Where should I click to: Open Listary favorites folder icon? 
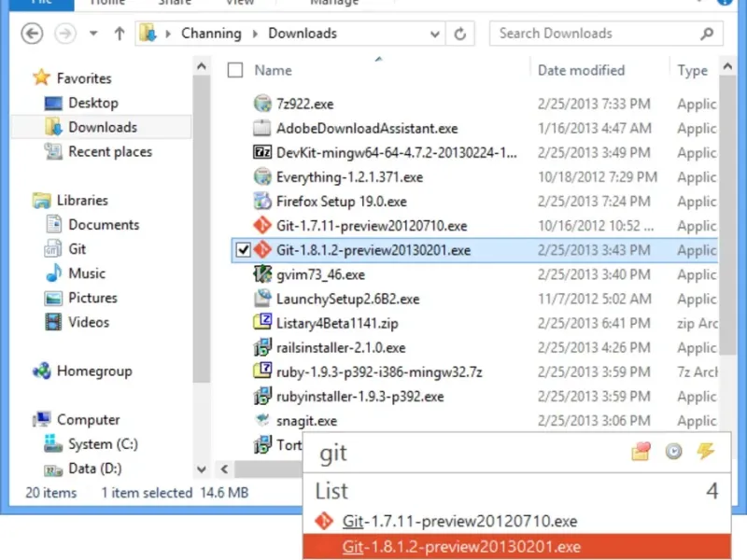(x=641, y=452)
